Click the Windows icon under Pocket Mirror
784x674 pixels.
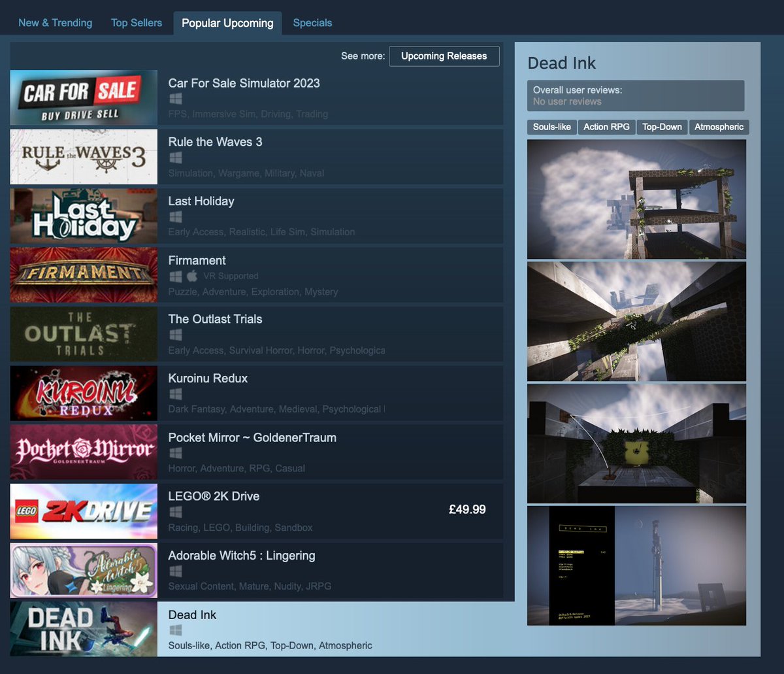point(175,453)
